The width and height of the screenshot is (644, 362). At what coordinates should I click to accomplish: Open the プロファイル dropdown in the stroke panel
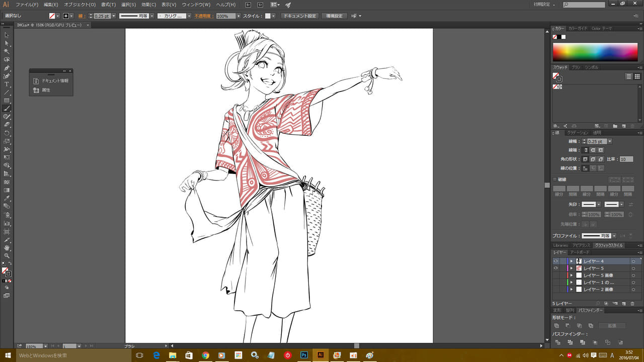click(614, 236)
